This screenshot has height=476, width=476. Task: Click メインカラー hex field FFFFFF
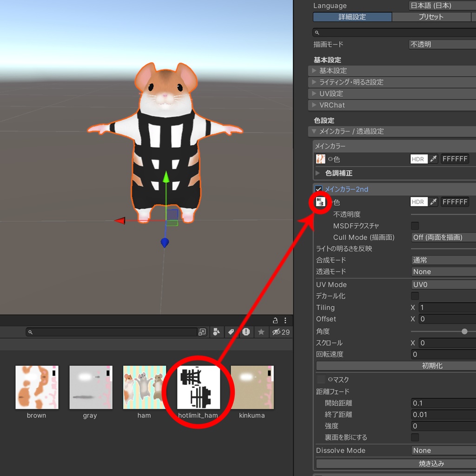coord(455,159)
